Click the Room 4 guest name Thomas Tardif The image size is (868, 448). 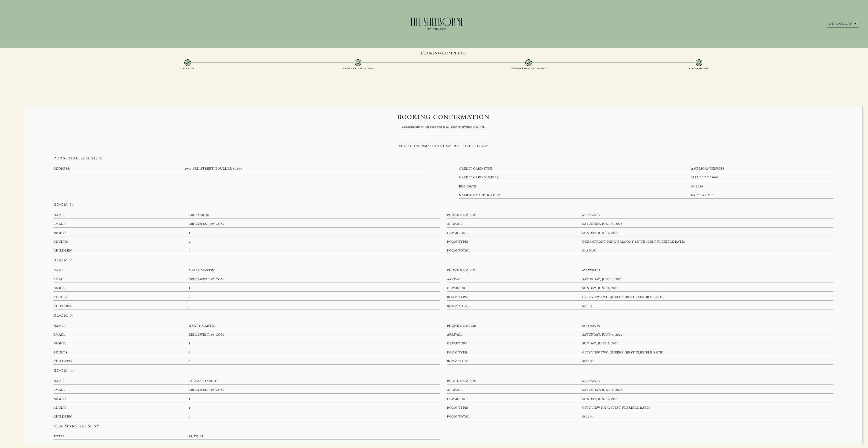(203, 381)
